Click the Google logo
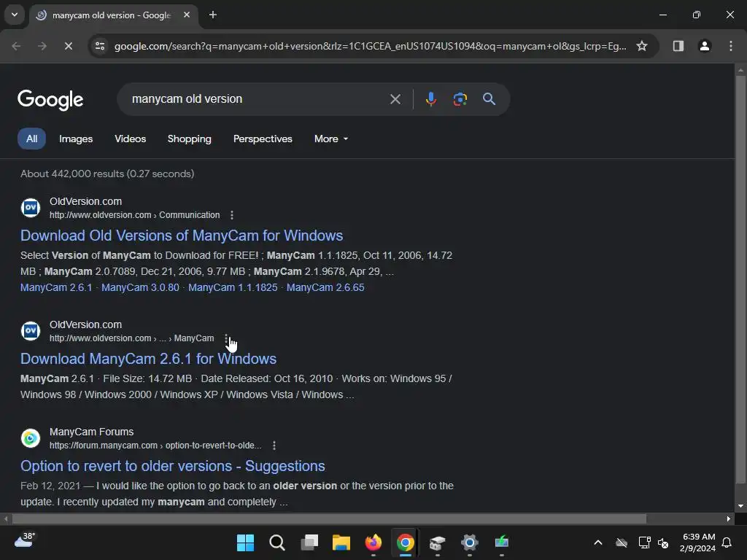The width and height of the screenshot is (747, 560). pyautogui.click(x=50, y=99)
